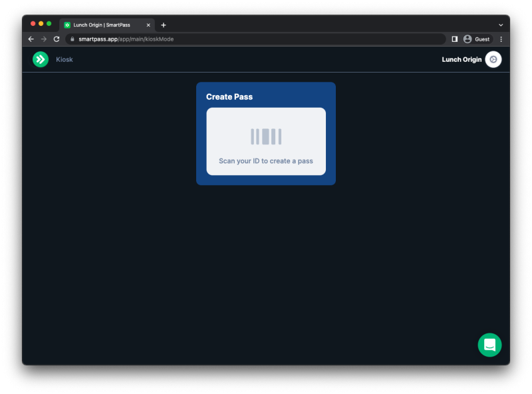Open a new tab with the plus button
The height and width of the screenshot is (394, 532).
[164, 25]
